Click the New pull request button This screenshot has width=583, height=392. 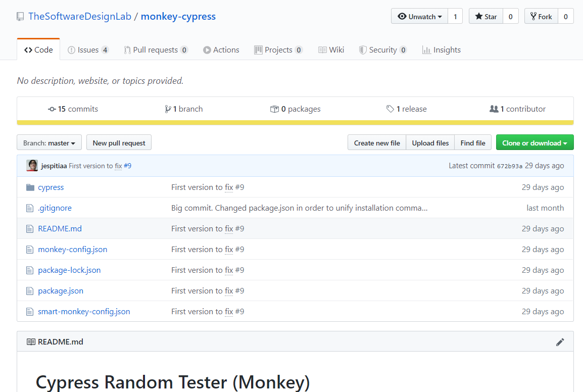coord(119,143)
